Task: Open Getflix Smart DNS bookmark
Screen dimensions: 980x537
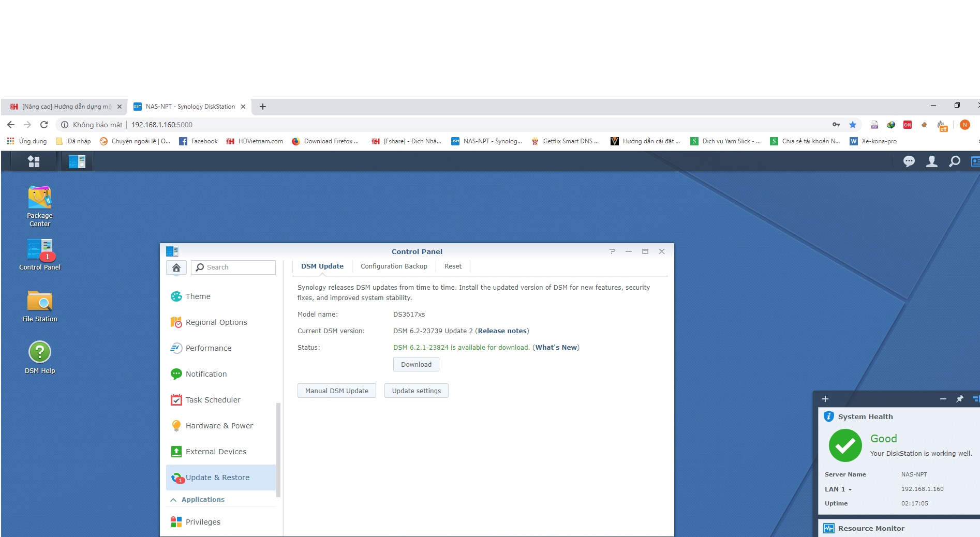Action: 565,141
